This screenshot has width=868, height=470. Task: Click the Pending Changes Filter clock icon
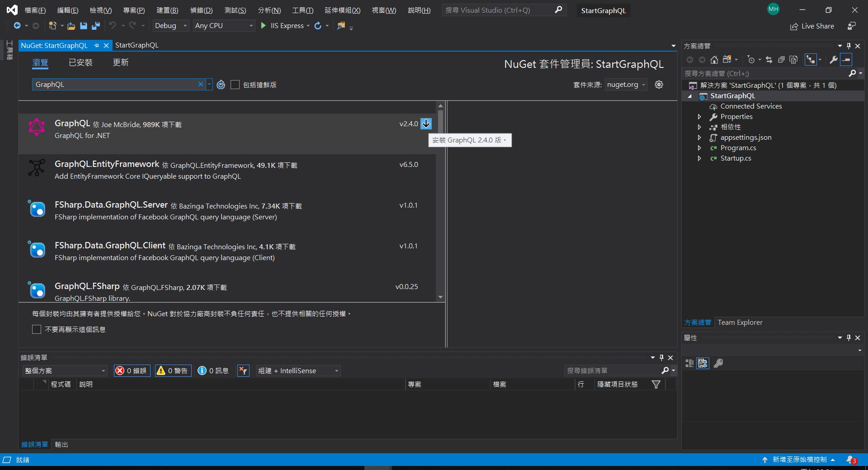pyautogui.click(x=751, y=59)
